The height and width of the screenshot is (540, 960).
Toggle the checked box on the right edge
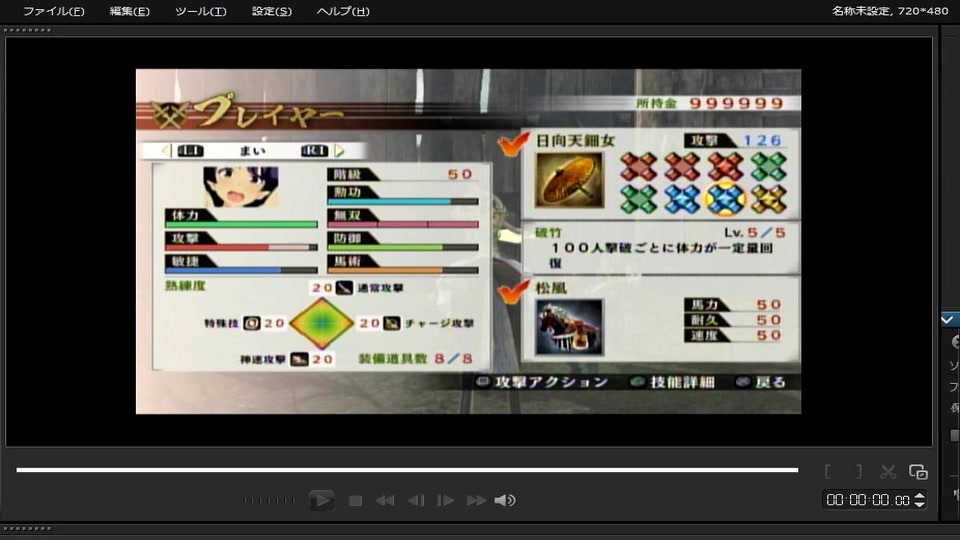948,320
